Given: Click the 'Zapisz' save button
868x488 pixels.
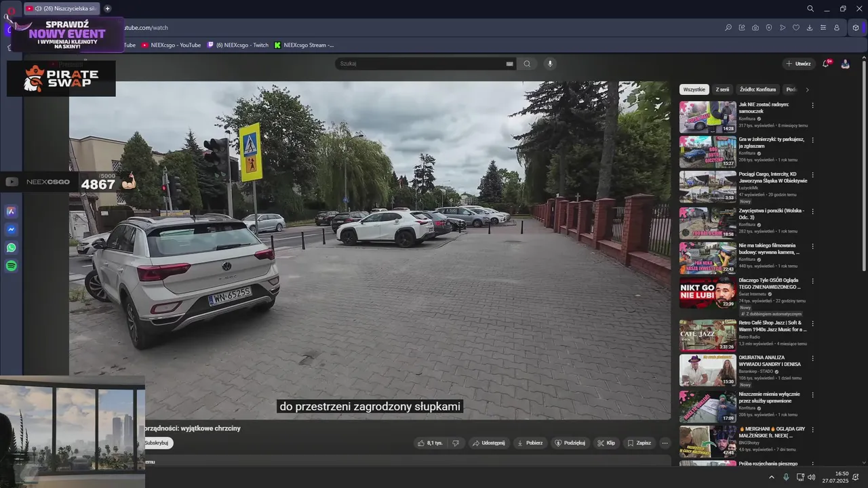Looking at the screenshot, I should coord(639,443).
